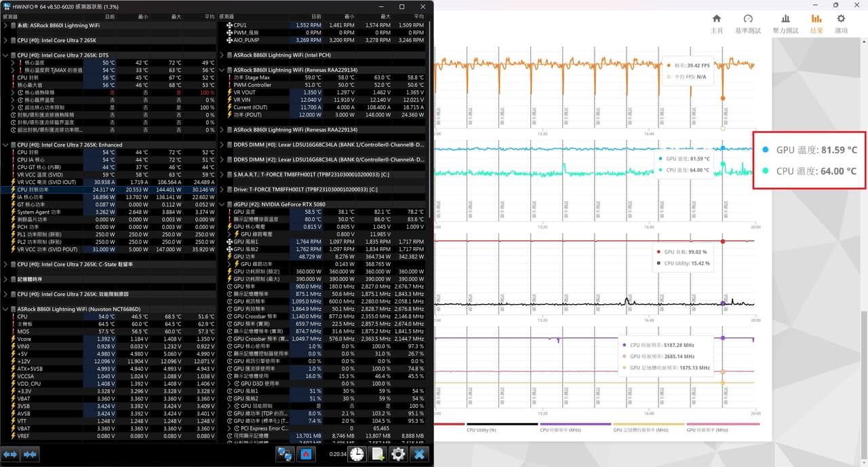Screen dimensions: 868x467
Task: Collapse the Intel Core Ultra 7 265K: Enhanced section
Action: tap(5, 145)
